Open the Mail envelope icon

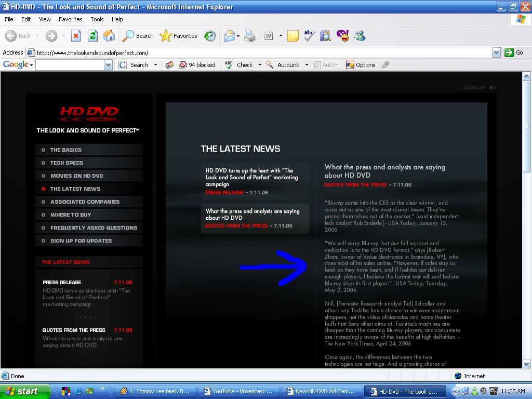230,36
